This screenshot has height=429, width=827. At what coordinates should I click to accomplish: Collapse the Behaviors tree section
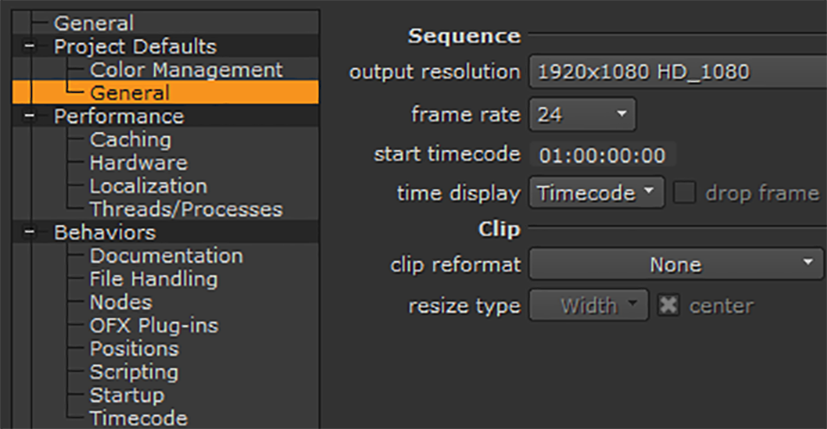tap(29, 233)
